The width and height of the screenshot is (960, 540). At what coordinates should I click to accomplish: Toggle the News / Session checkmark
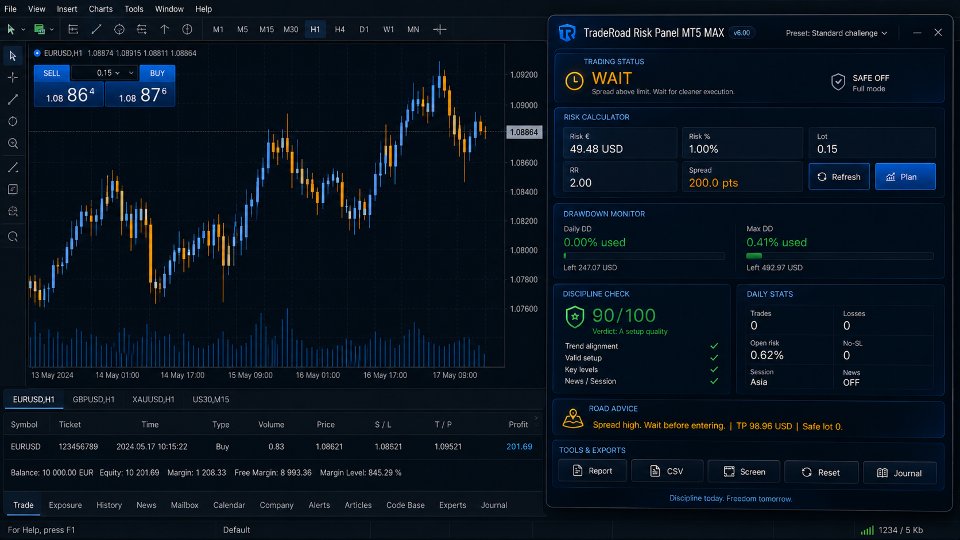tap(714, 381)
